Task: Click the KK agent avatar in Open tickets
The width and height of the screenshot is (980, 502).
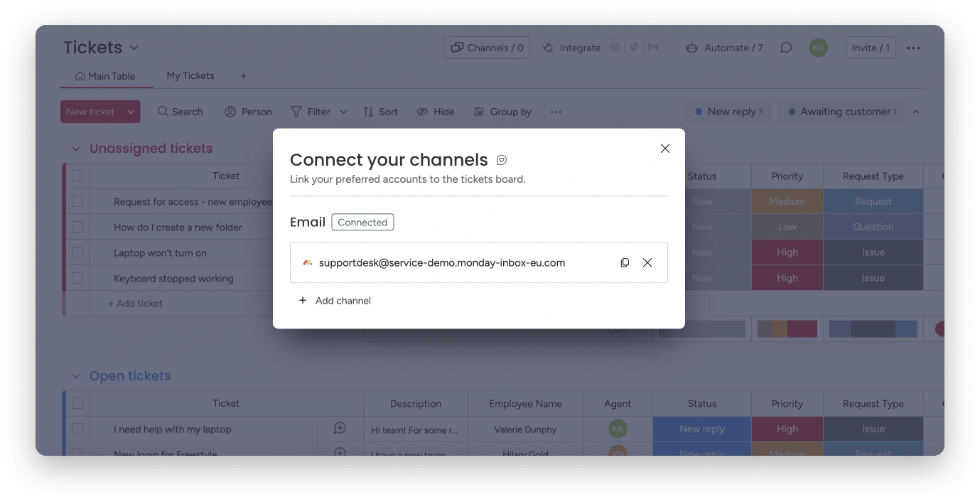Action: [618, 429]
